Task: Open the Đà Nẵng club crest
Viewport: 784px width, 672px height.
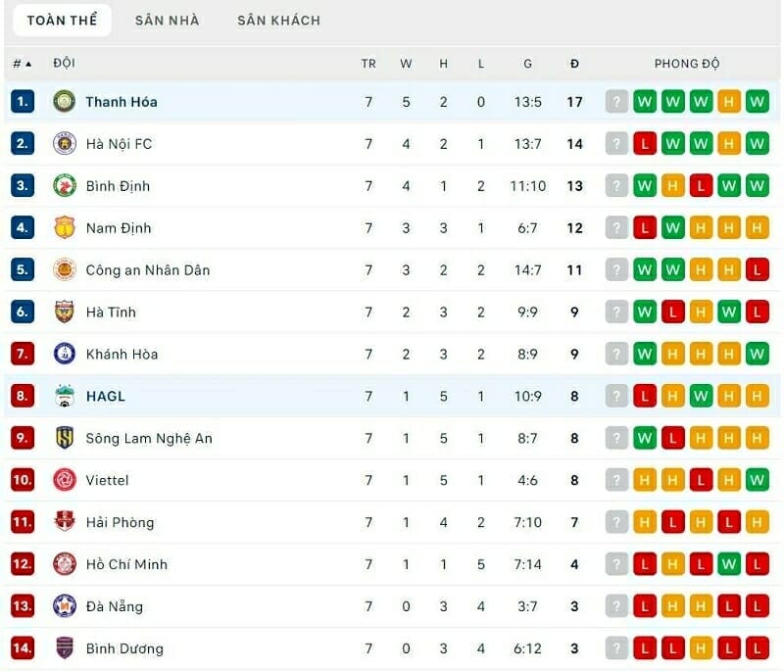Action: pyautogui.click(x=65, y=606)
